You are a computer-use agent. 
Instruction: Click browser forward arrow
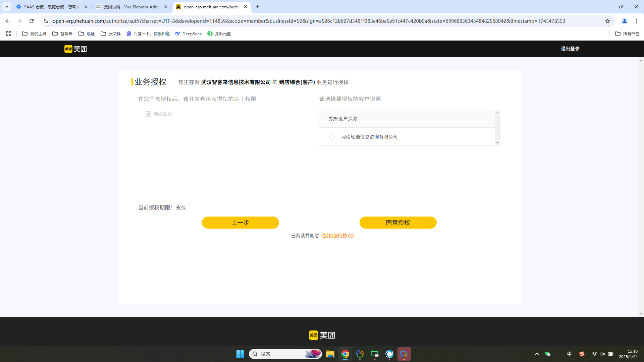point(19,21)
